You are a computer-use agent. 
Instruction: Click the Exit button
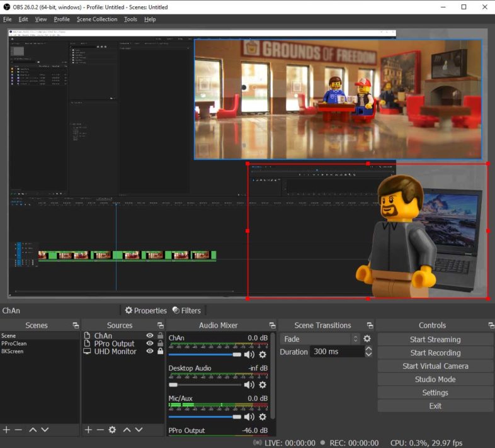435,406
